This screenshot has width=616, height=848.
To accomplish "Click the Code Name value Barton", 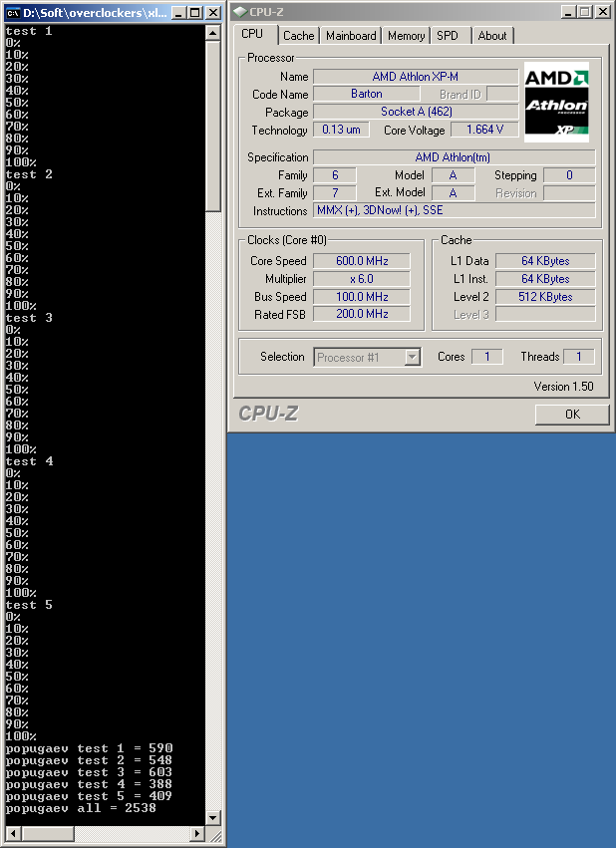I will pos(366,94).
